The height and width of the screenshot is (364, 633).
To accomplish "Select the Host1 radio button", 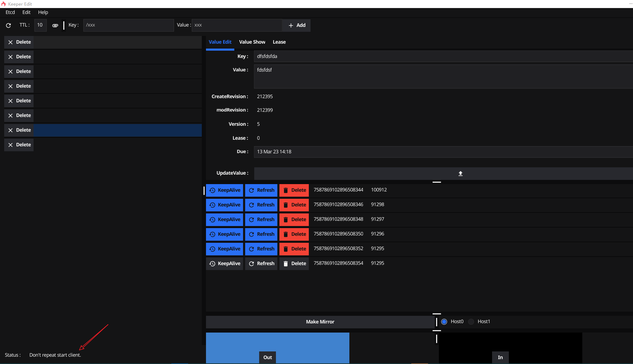I will point(471,322).
